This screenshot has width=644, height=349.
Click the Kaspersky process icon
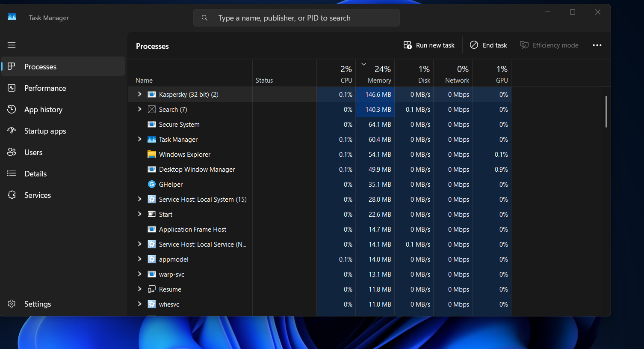click(x=151, y=94)
